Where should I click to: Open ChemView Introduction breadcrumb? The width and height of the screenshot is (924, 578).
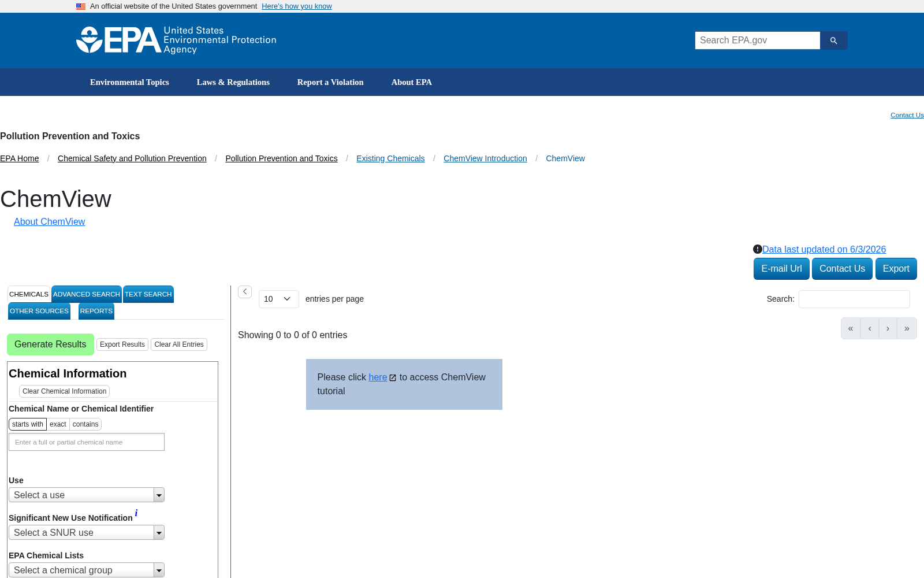[x=485, y=158]
